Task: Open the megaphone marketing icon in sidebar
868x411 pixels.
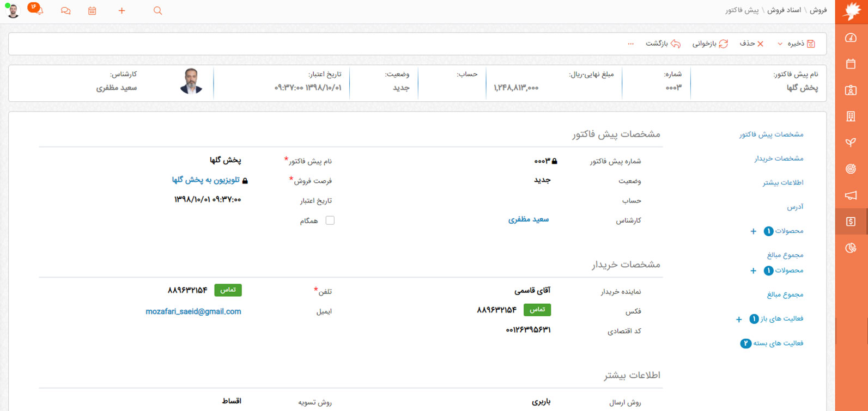Action: [x=851, y=195]
